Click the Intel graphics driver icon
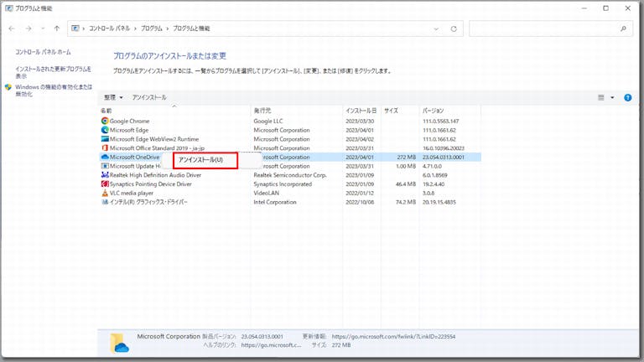The width and height of the screenshot is (644, 362). tap(105, 202)
